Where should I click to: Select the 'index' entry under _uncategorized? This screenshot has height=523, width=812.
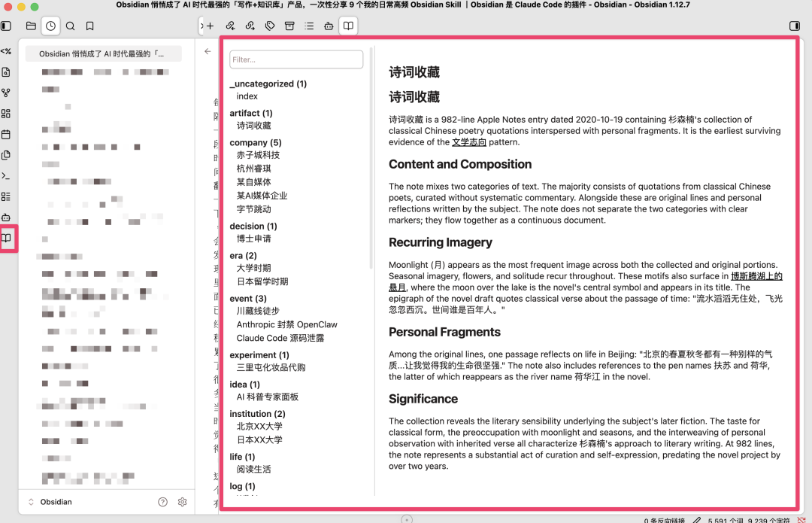(x=247, y=96)
